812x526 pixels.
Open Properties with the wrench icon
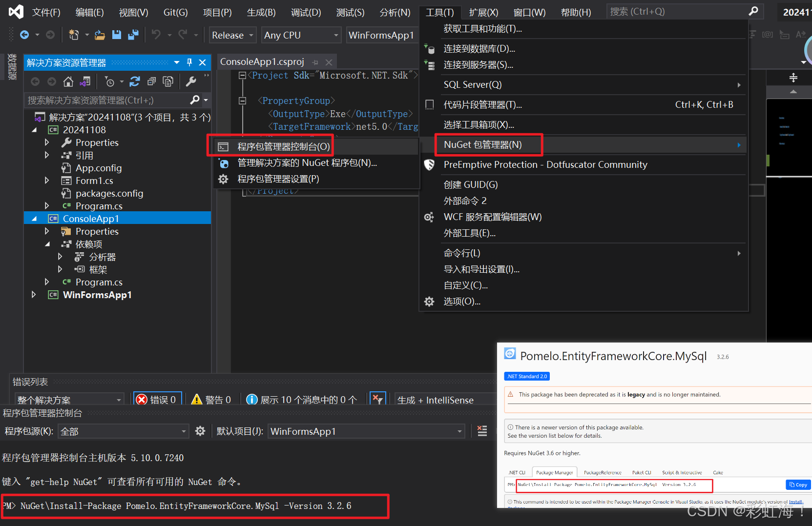191,81
